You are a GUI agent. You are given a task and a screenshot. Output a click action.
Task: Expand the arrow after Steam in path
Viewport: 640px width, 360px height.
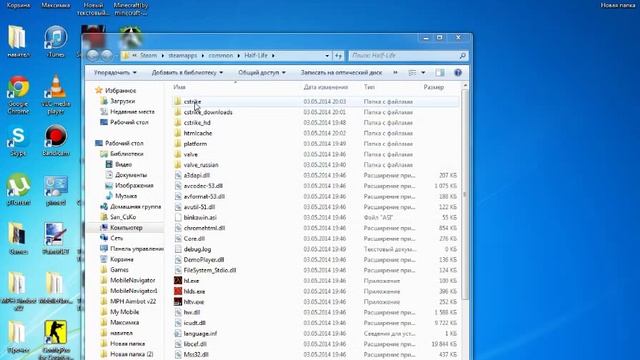point(162,56)
